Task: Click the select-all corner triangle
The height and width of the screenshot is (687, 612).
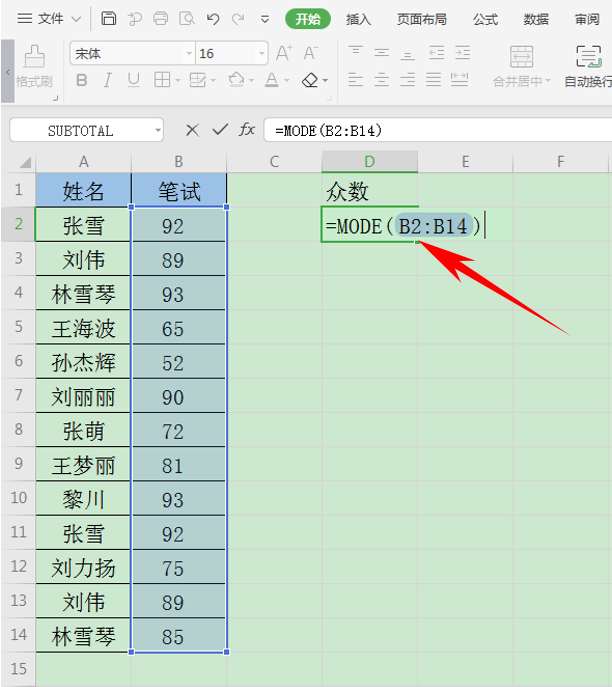Action: [25, 163]
